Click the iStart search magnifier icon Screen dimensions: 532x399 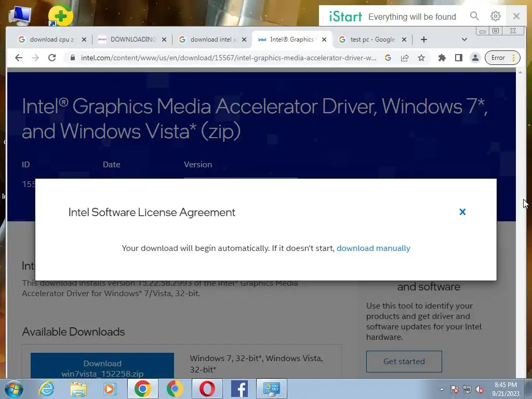point(475,16)
